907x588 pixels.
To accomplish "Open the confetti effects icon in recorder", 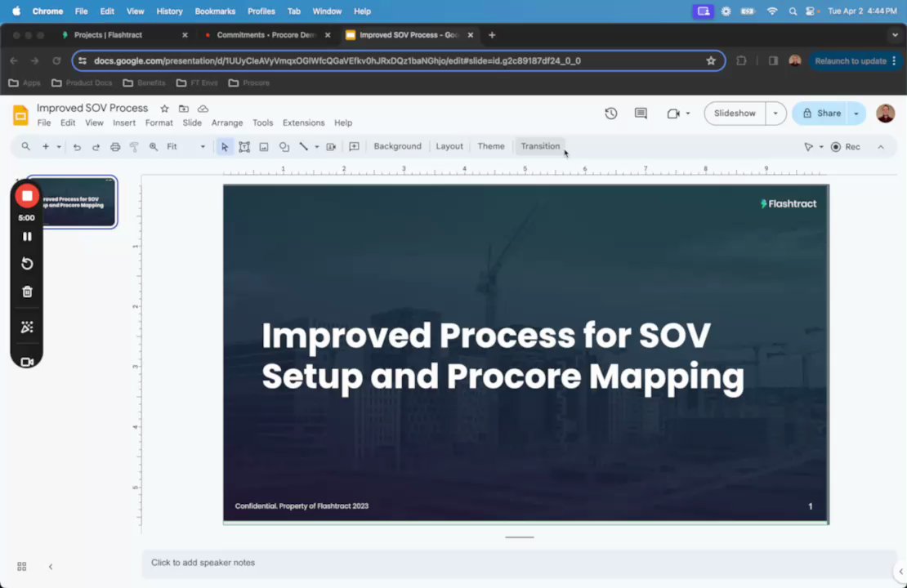I will 27,327.
